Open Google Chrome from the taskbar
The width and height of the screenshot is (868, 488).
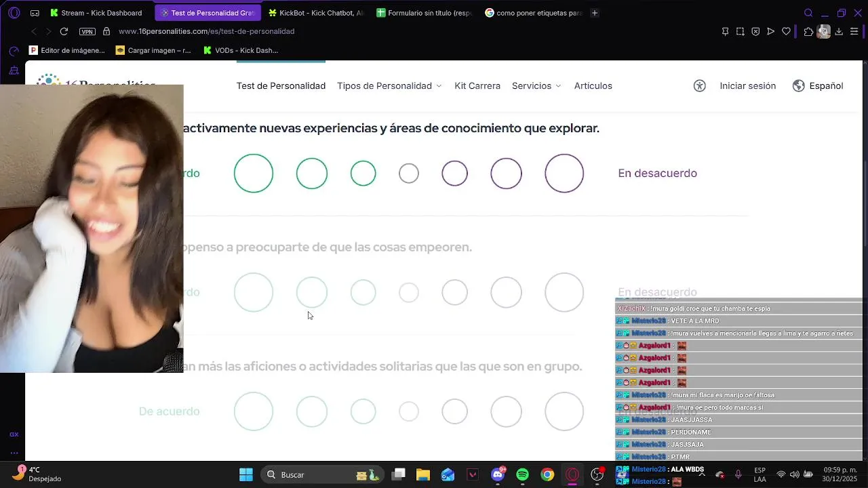pos(547,474)
